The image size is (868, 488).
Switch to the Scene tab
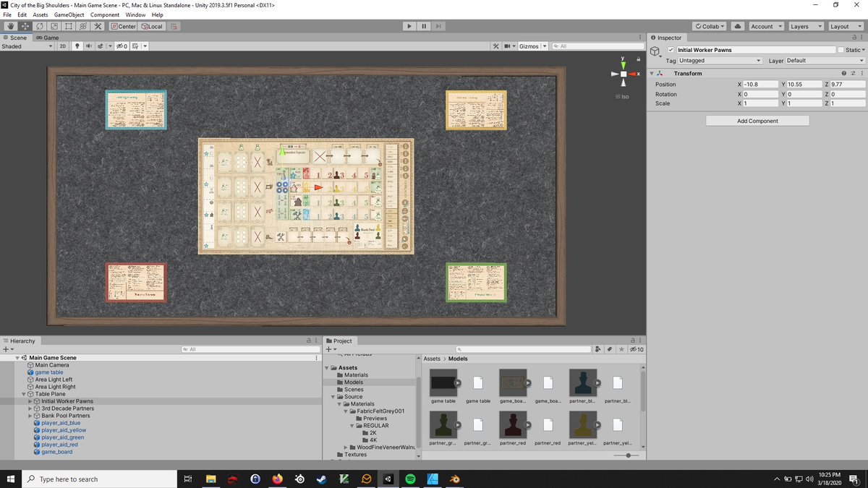click(15, 38)
